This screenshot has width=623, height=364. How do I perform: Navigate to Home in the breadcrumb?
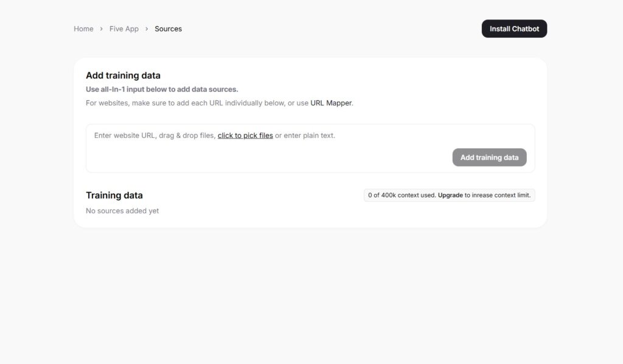[83, 29]
